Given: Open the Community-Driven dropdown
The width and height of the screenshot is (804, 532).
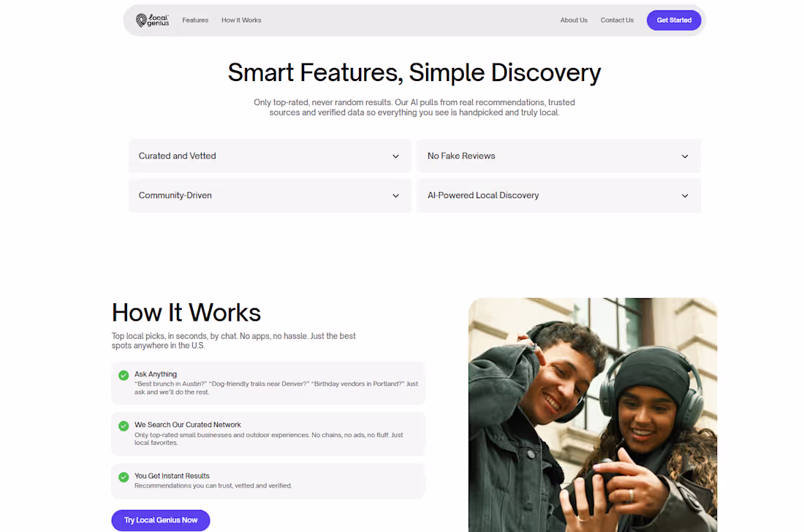Looking at the screenshot, I should pos(269,195).
